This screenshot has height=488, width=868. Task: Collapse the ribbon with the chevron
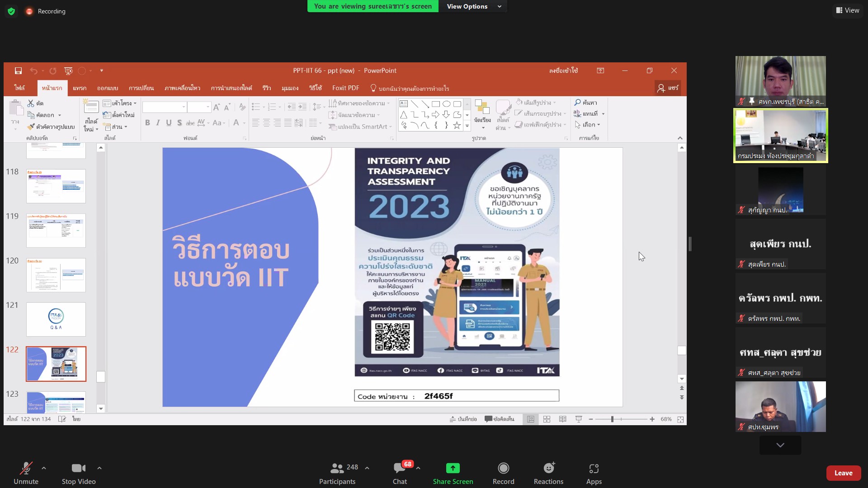pyautogui.click(x=680, y=138)
